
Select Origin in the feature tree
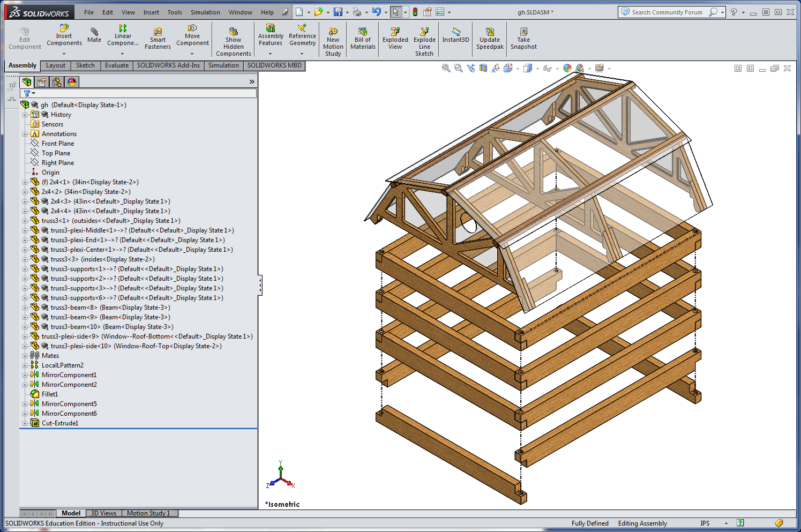tap(50, 173)
